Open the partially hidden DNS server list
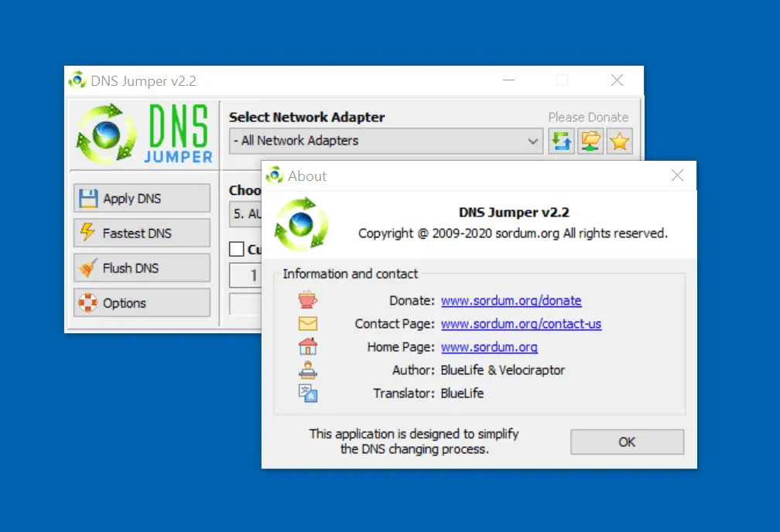This screenshot has width=780, height=532. [x=245, y=213]
